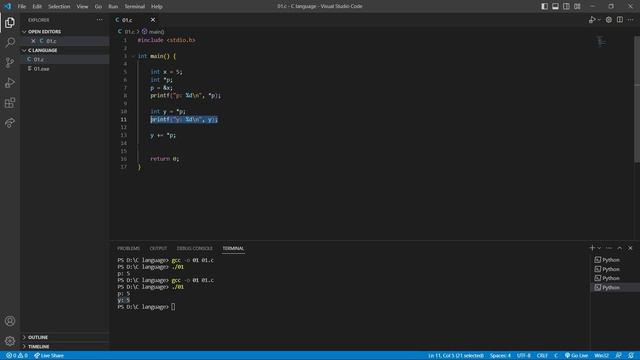Click the editor minimap preview
The height and width of the screenshot is (360, 640).
point(601,41)
